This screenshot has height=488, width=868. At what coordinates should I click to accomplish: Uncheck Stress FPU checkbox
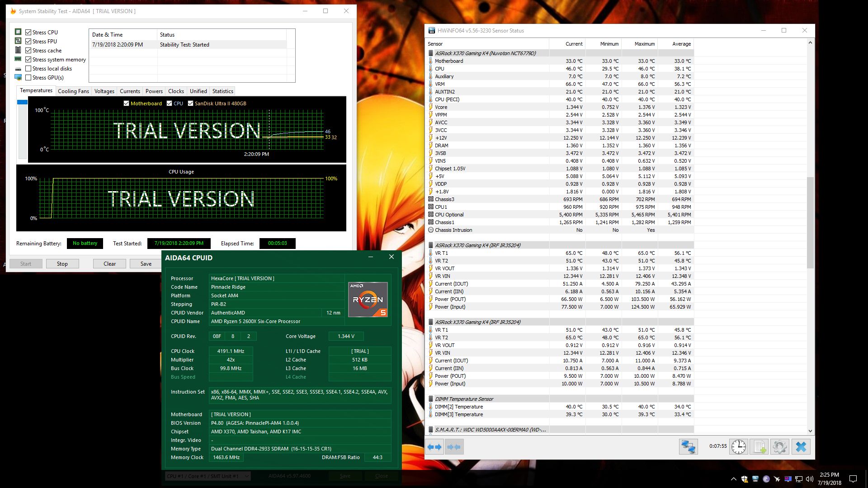coord(28,41)
